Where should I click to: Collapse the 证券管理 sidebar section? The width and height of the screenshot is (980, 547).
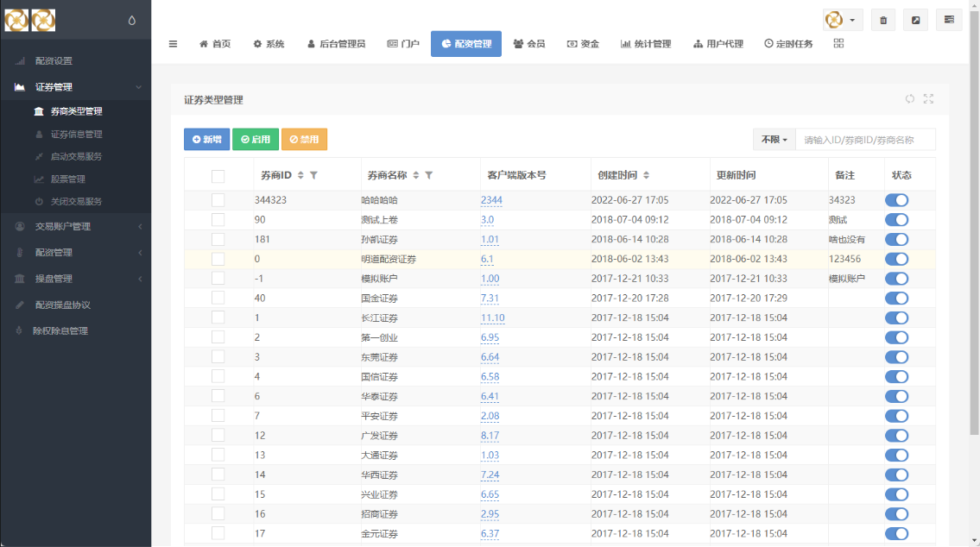point(76,87)
